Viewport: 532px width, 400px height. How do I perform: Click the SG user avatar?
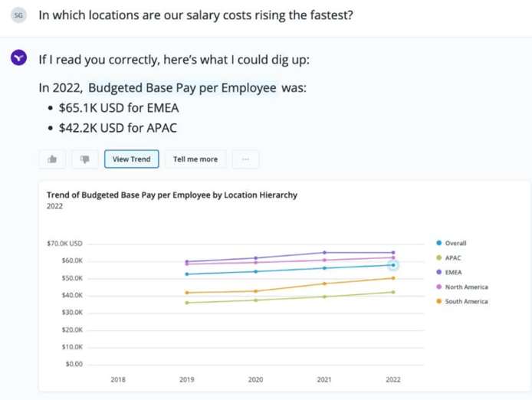pyautogui.click(x=18, y=15)
